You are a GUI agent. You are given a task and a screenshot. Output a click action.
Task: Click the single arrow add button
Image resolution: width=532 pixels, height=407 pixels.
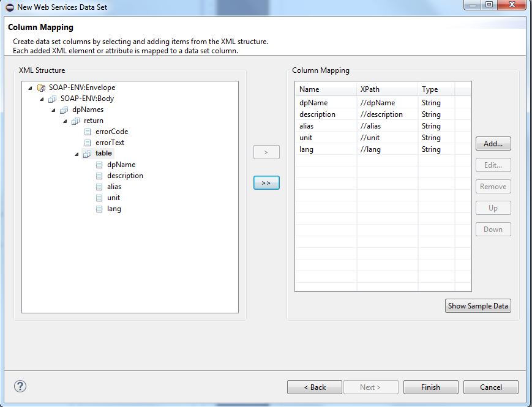pos(266,152)
